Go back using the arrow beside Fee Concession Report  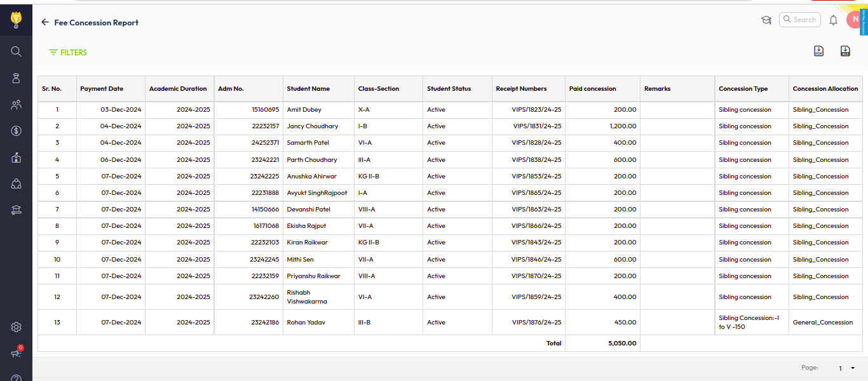[44, 22]
